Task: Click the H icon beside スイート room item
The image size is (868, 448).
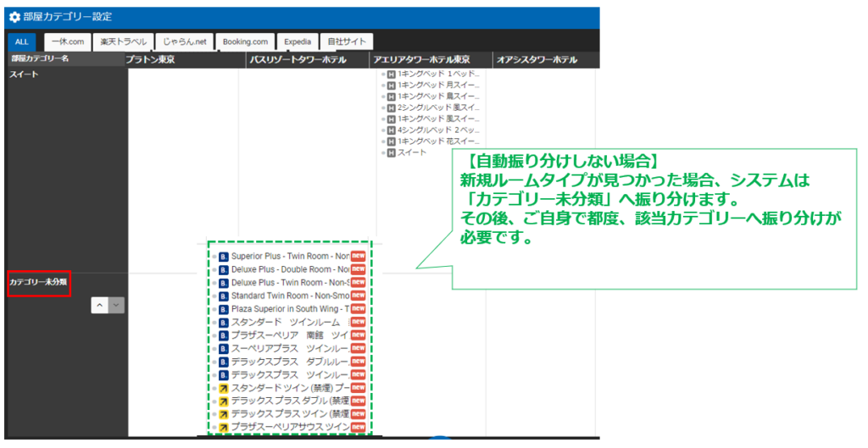Action: click(x=391, y=152)
